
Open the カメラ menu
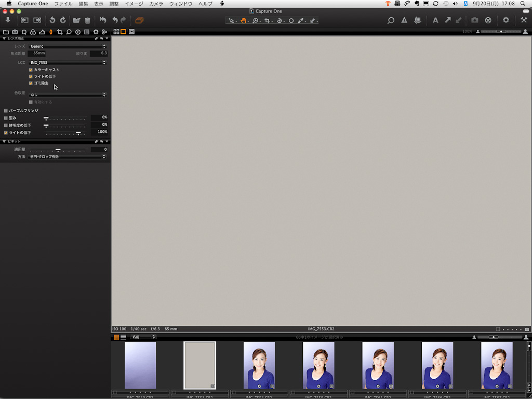156,4
